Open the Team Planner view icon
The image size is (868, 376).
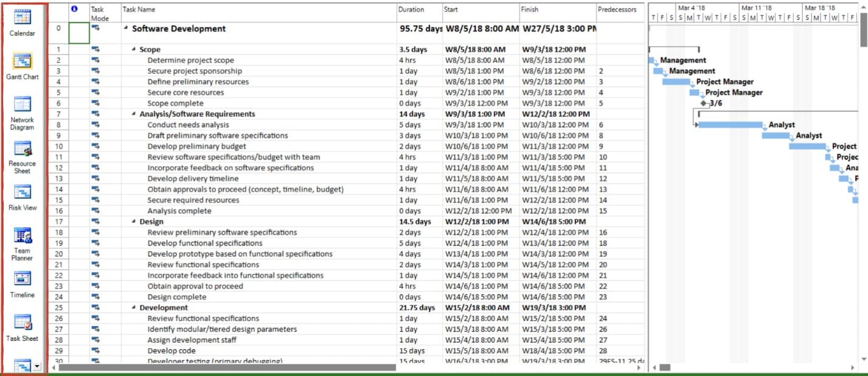23,235
